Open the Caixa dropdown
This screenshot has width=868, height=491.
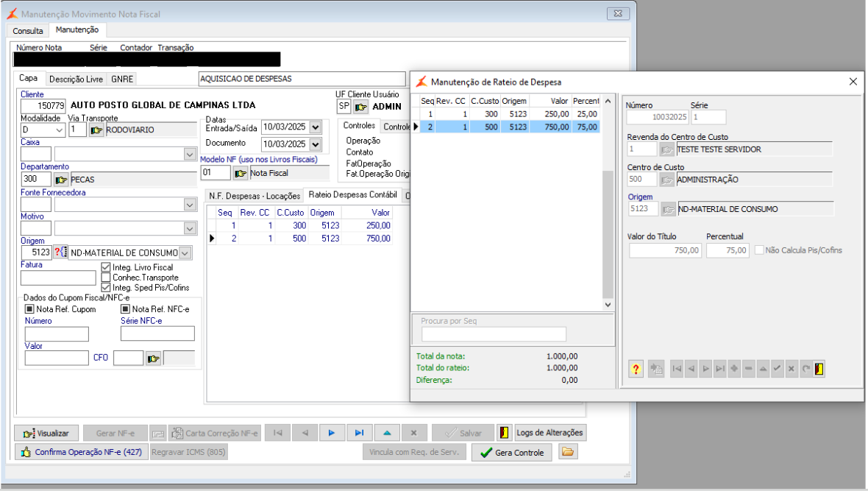pos(190,154)
